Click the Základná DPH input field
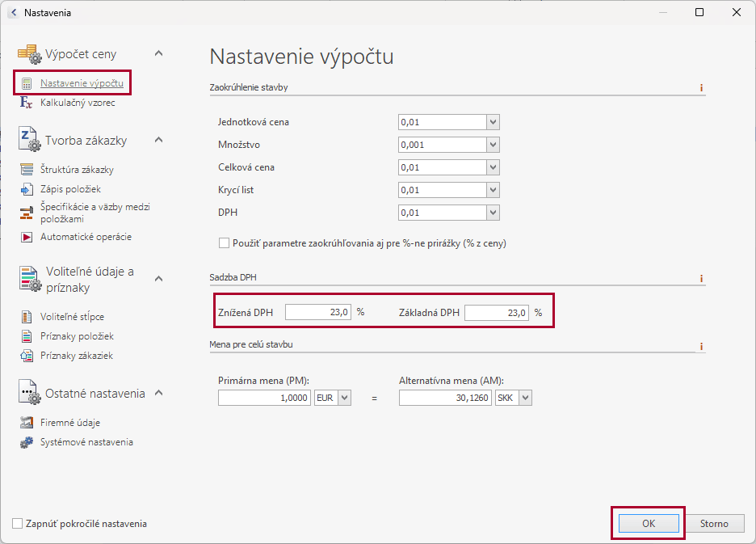Viewport: 756px width, 544px height. pos(496,313)
